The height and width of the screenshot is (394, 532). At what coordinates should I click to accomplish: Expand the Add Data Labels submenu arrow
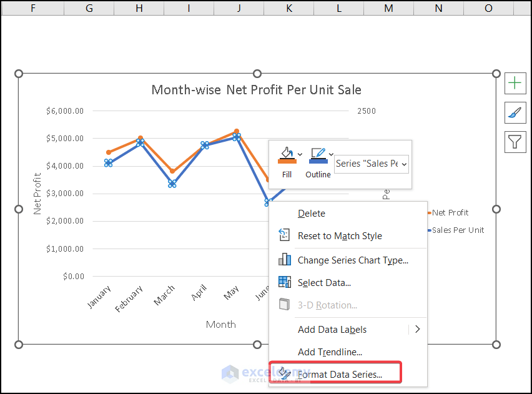[418, 329]
